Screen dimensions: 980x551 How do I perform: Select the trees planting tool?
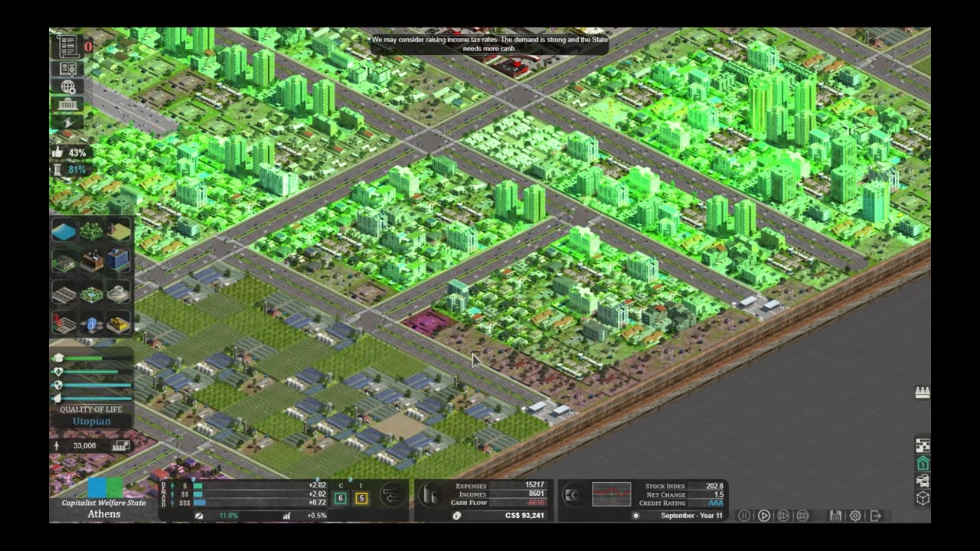coord(91,231)
